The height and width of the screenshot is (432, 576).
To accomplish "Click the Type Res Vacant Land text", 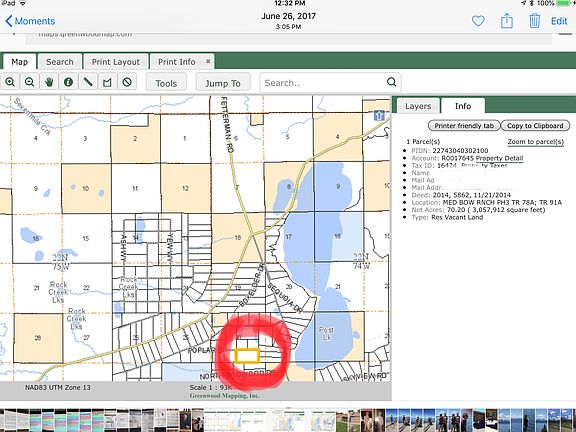I will [x=457, y=217].
